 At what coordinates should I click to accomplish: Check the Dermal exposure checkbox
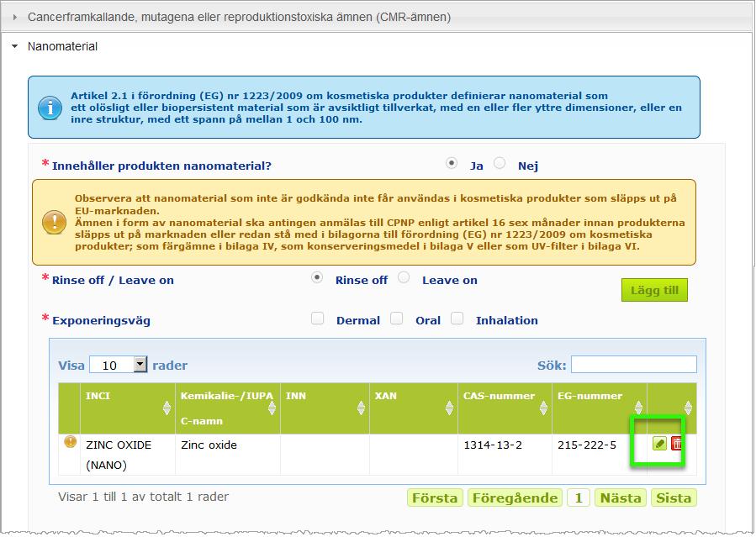317,319
